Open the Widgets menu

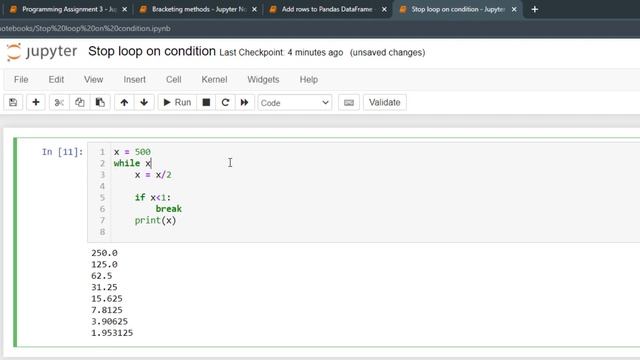click(x=263, y=80)
